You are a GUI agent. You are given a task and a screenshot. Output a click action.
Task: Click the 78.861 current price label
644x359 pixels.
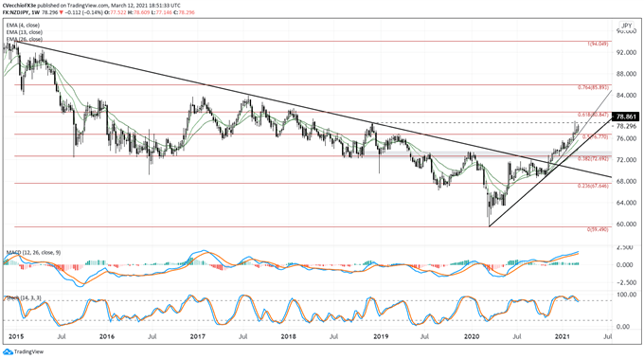[626, 117]
